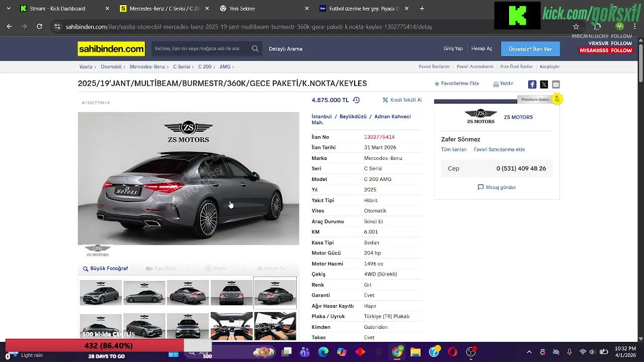Open site information icon in address bar

coord(57,27)
